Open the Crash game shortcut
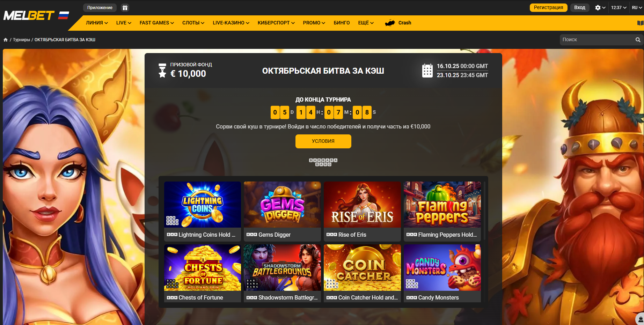Screen dimensions: 644x325 pyautogui.click(x=398, y=23)
